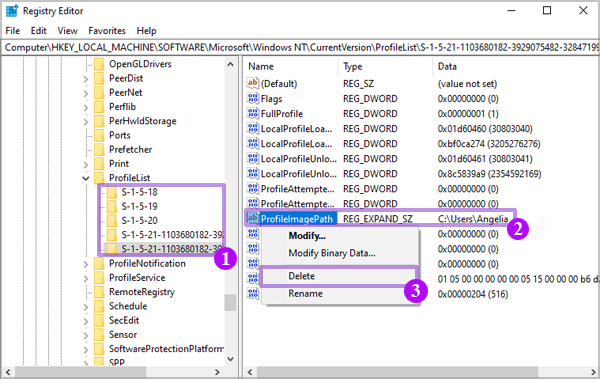
Task: Expand the PeerDist key
Action: coord(86,79)
